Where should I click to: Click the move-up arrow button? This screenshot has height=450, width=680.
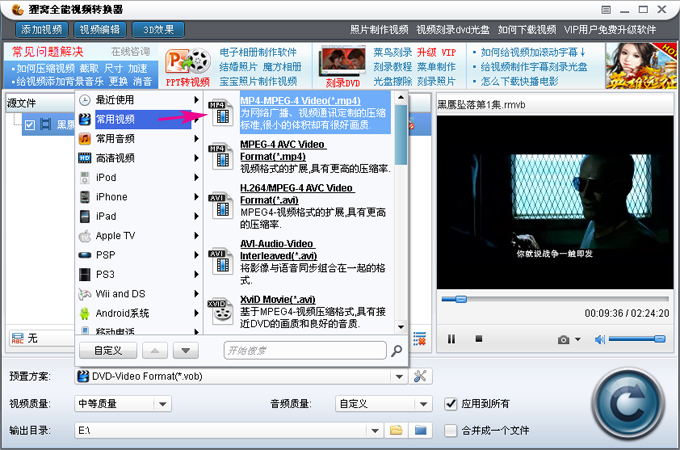coord(155,350)
